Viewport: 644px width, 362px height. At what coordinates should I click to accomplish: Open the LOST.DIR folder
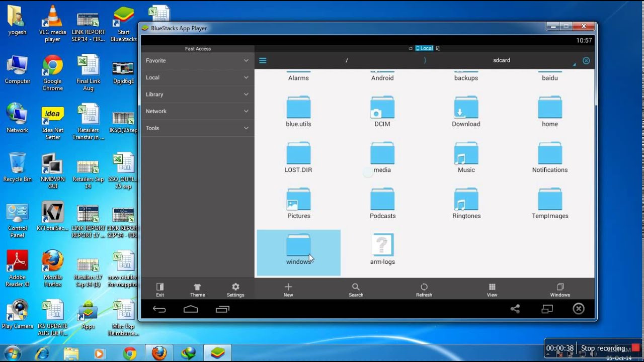[298, 157]
